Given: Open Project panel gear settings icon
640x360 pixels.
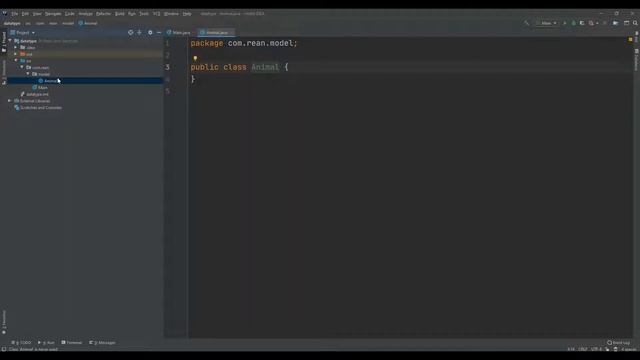Looking at the screenshot, I should click(x=150, y=32).
